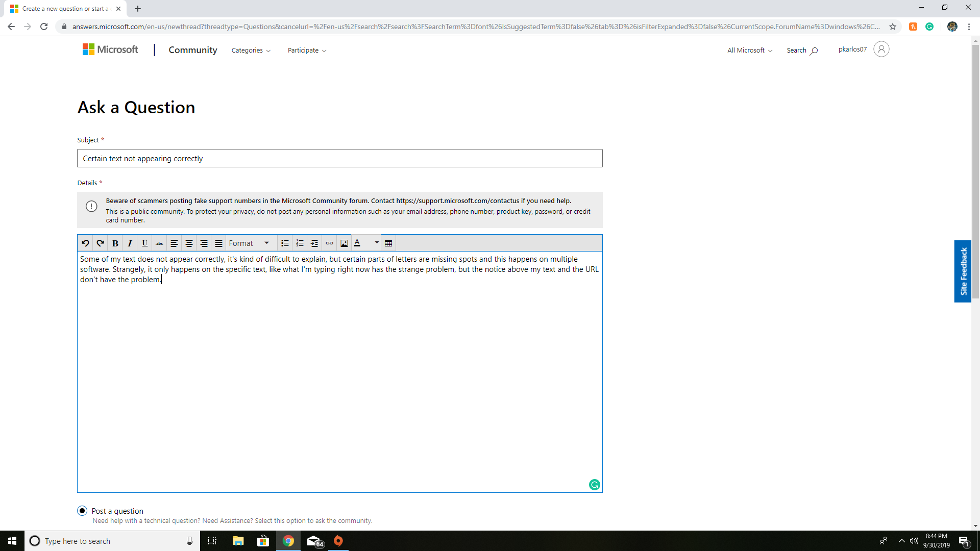The image size is (980, 551).
Task: Open the font color picker arrow
Action: tap(377, 243)
